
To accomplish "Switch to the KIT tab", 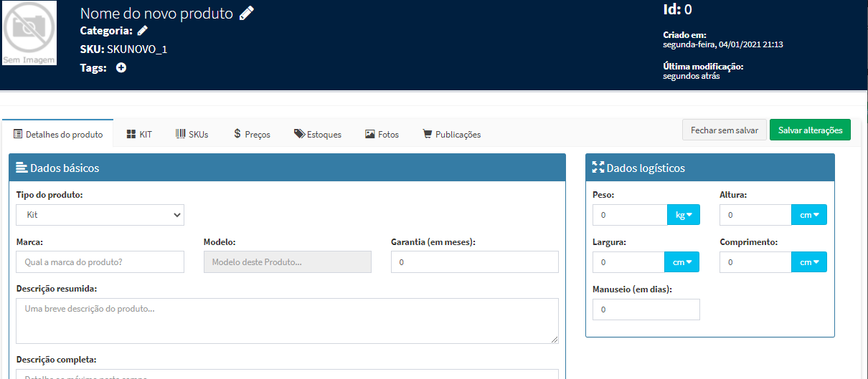I will click(x=139, y=134).
